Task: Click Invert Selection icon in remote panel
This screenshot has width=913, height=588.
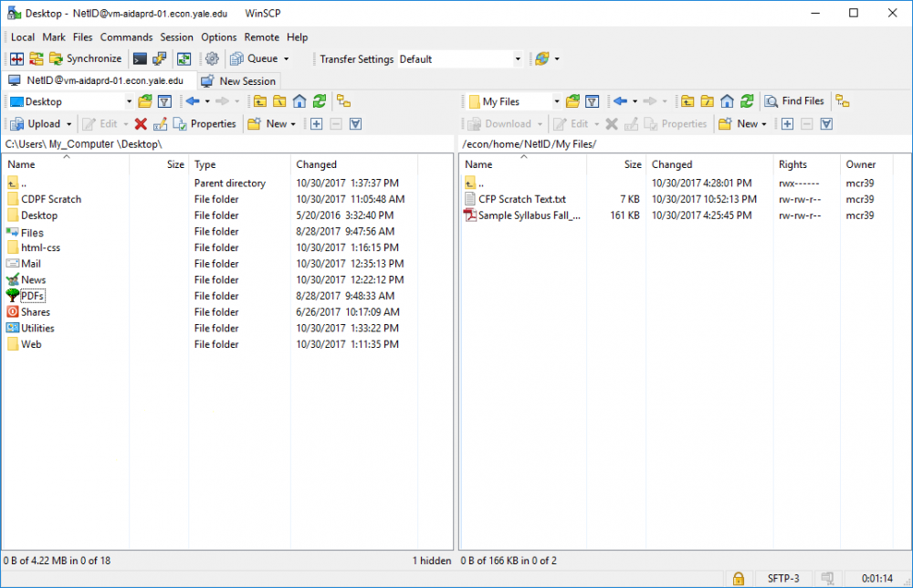Action: [x=826, y=124]
